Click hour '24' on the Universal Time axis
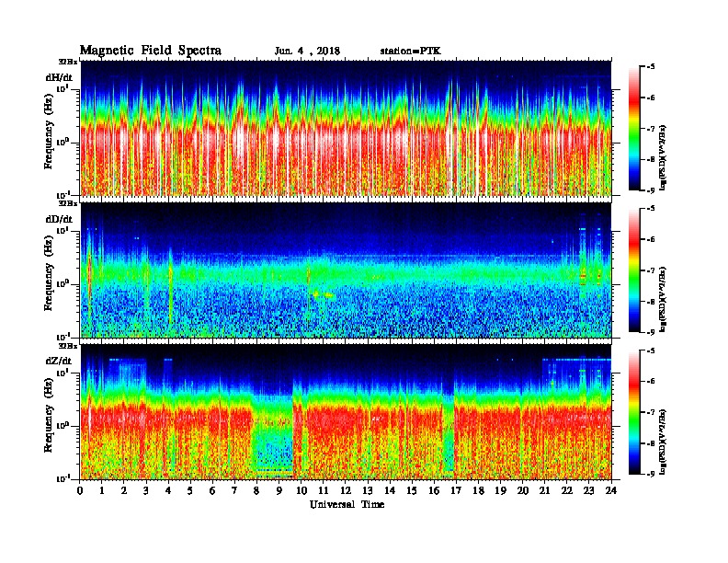The width and height of the screenshot is (728, 563). pyautogui.click(x=611, y=491)
